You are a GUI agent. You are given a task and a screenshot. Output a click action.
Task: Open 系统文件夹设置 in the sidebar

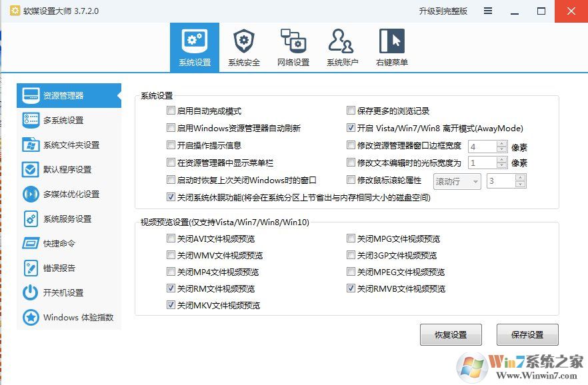click(x=30, y=145)
